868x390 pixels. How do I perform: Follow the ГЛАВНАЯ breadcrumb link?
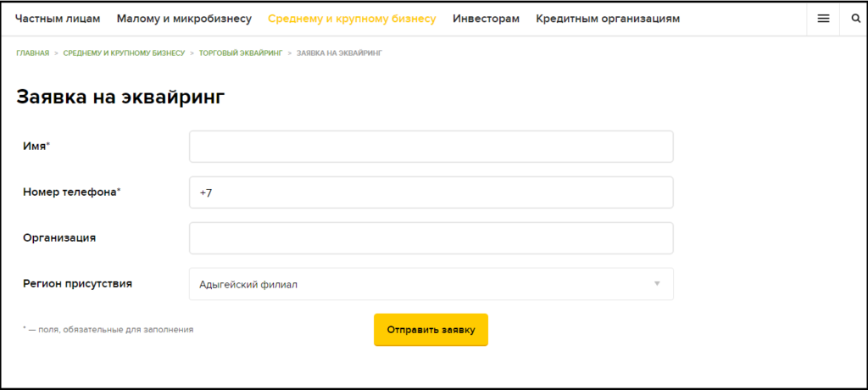click(x=33, y=53)
